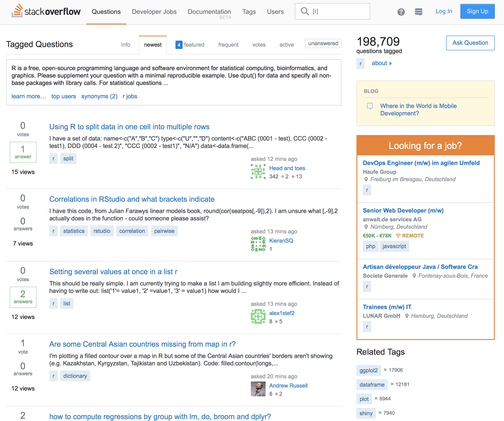The height and width of the screenshot is (421, 504).
Task: Click the featured count badge showing 4
Action: click(179, 45)
